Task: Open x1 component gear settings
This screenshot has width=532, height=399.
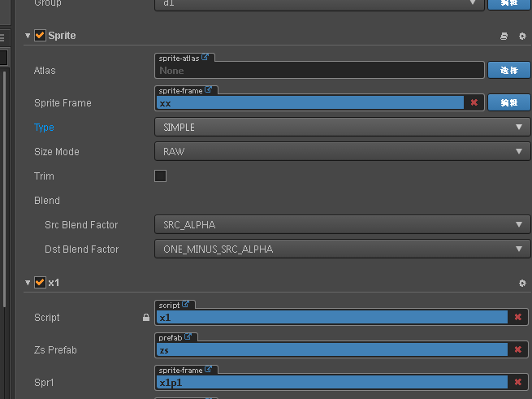Action: (522, 283)
